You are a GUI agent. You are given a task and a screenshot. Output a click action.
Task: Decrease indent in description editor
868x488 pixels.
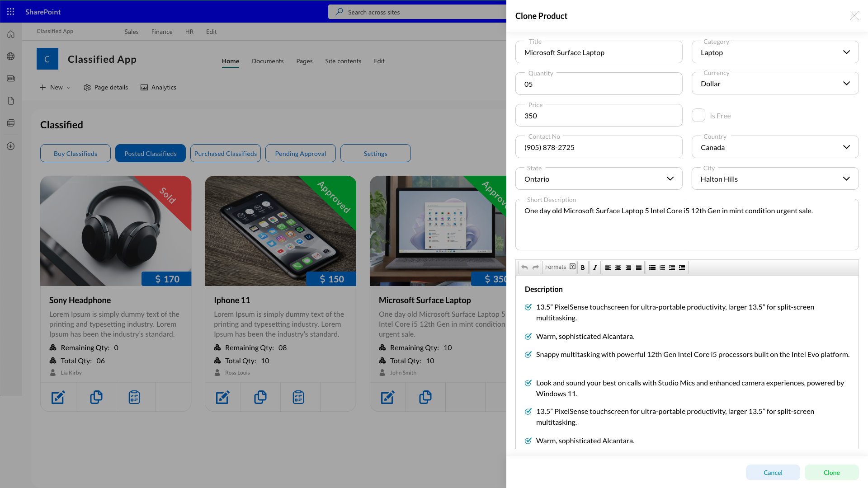click(x=672, y=267)
